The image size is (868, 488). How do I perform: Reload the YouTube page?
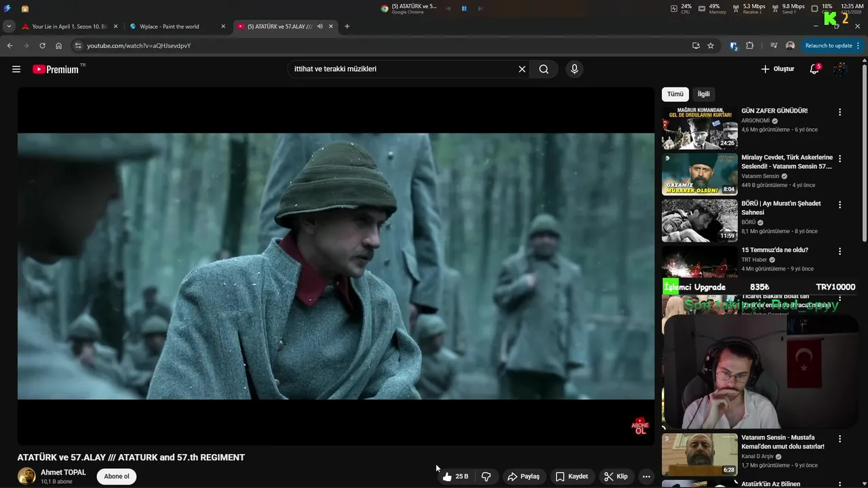click(x=42, y=45)
